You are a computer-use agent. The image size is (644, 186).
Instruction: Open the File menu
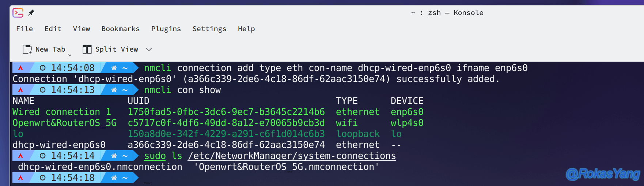pyautogui.click(x=24, y=29)
